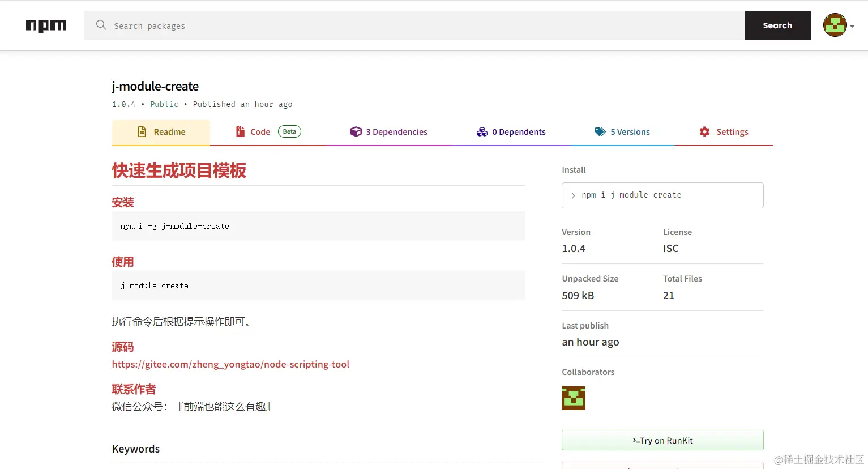The width and height of the screenshot is (868, 469).
Task: Open the 0 Dependents tab
Action: 511,132
